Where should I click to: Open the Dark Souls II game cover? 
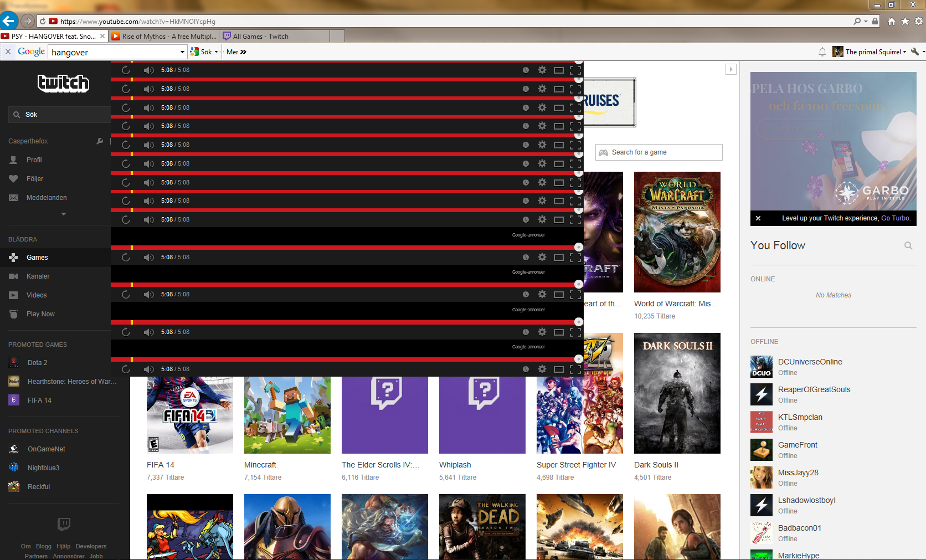[x=677, y=393]
